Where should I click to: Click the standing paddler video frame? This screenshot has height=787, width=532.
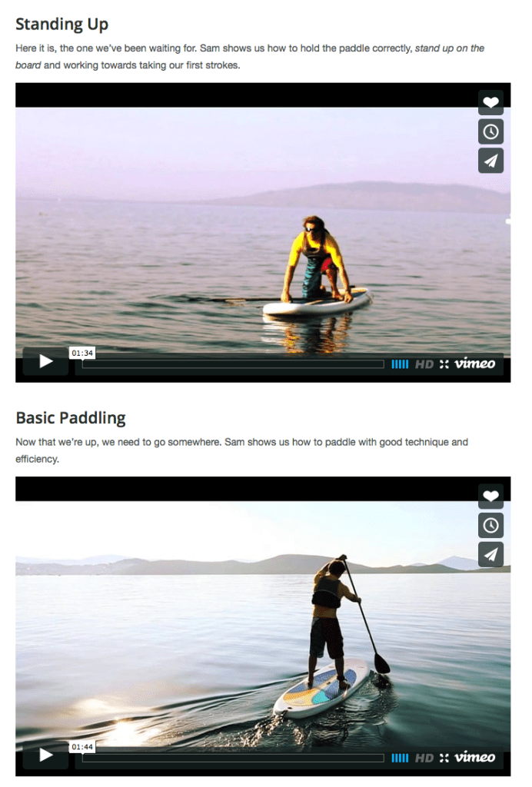[263, 626]
